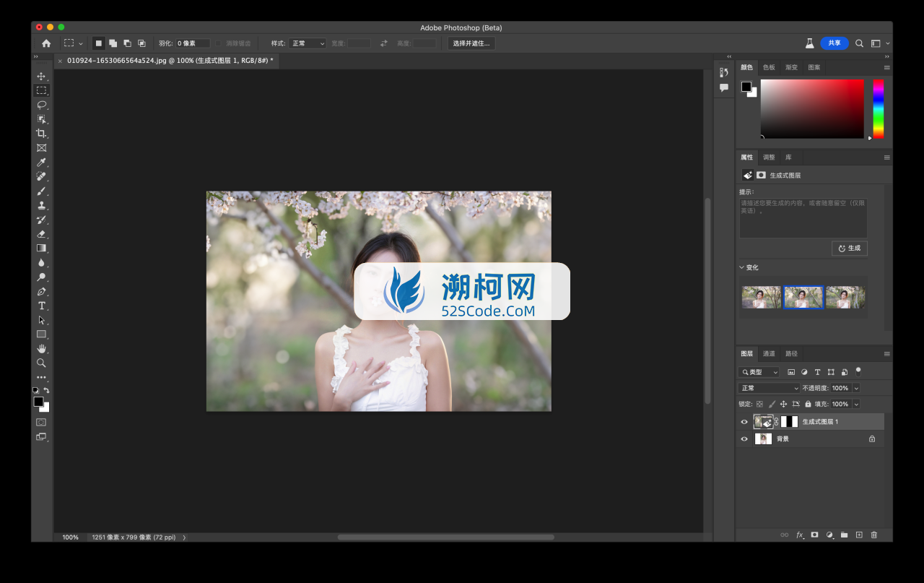Toggle lock position in Layers panel

pos(783,405)
